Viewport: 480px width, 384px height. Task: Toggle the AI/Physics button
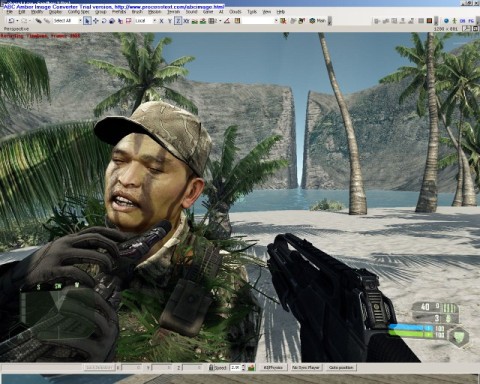click(x=273, y=367)
